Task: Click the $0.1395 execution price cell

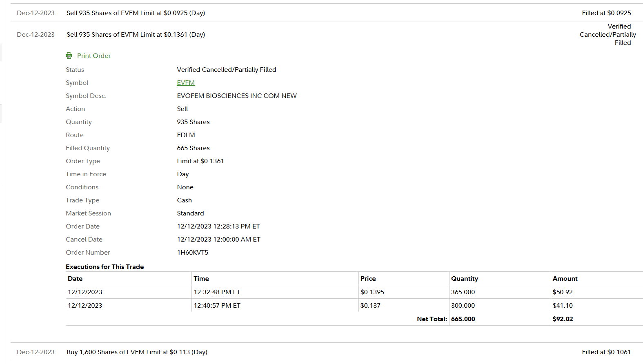Action: click(372, 292)
